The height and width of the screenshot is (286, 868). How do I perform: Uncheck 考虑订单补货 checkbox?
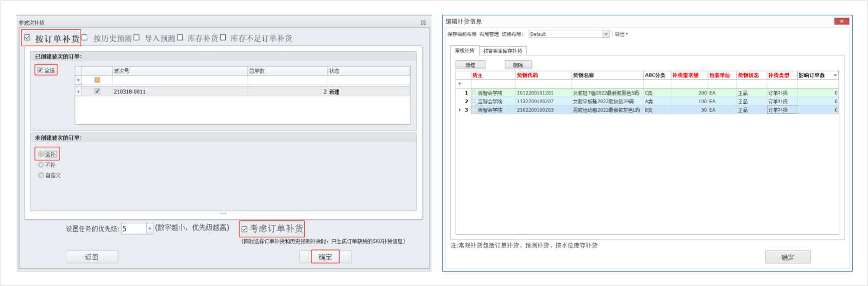pos(244,229)
